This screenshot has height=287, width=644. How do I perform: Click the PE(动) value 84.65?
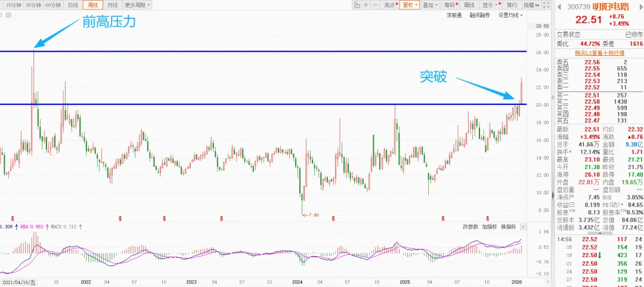(635, 205)
